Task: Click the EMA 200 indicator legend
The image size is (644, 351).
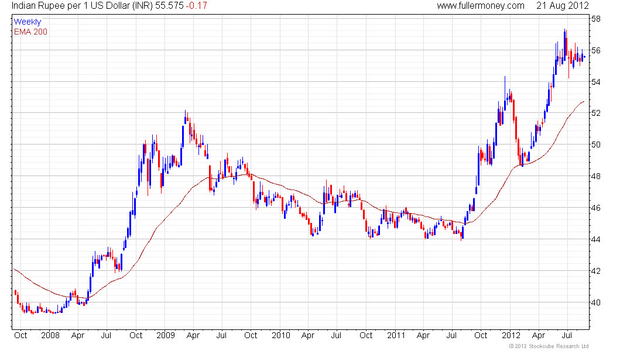Action: (x=31, y=32)
